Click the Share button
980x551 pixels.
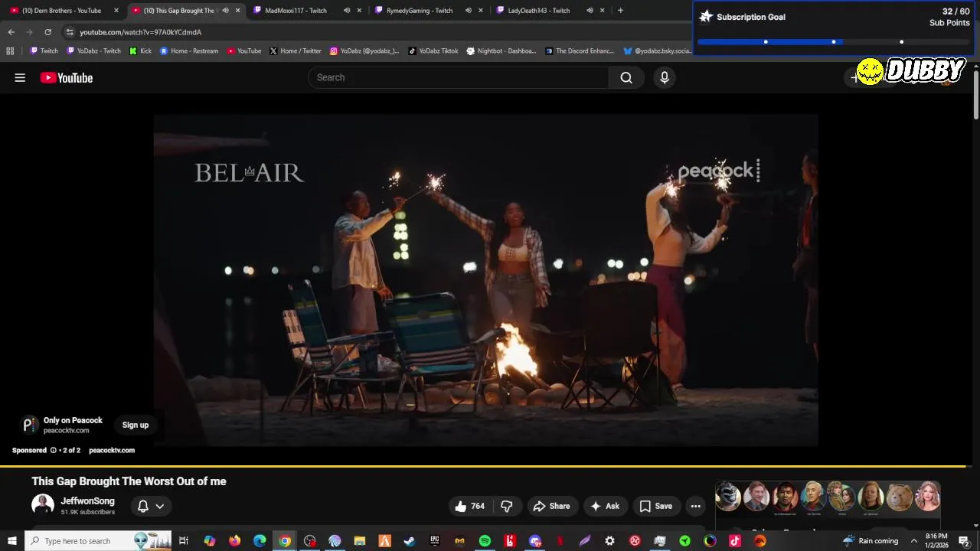click(551, 506)
